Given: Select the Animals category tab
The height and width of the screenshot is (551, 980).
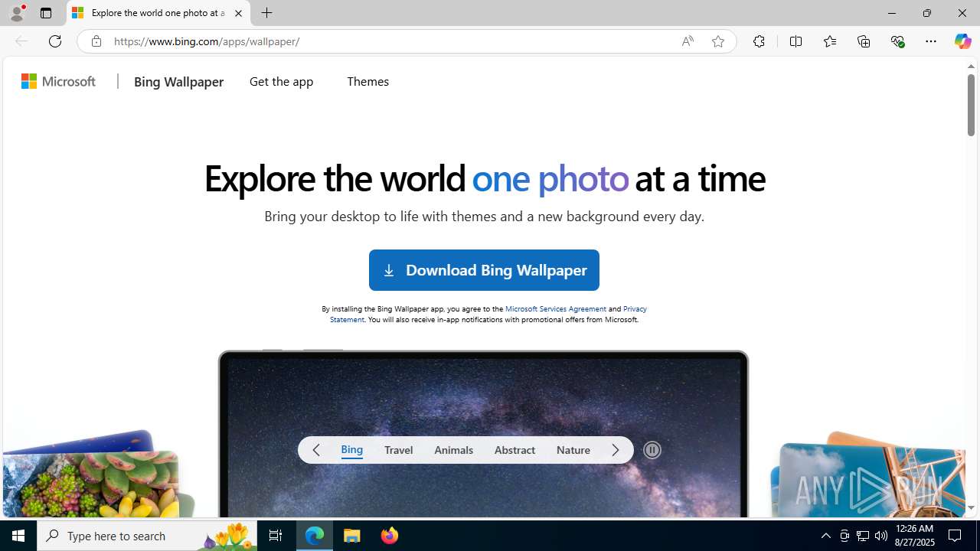Looking at the screenshot, I should pyautogui.click(x=453, y=450).
